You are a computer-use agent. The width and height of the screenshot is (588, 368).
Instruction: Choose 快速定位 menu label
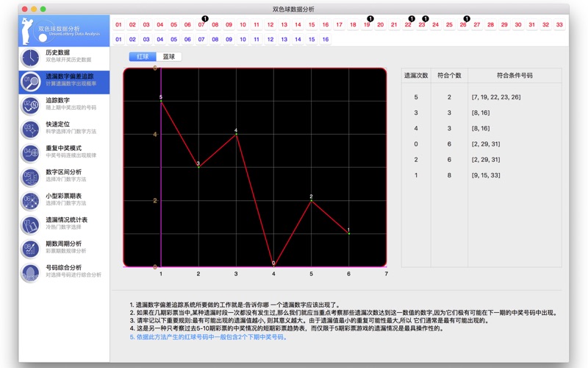tap(58, 124)
